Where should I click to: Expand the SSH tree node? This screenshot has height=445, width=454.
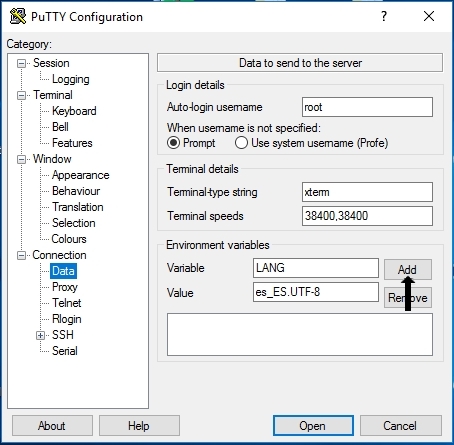pos(40,335)
